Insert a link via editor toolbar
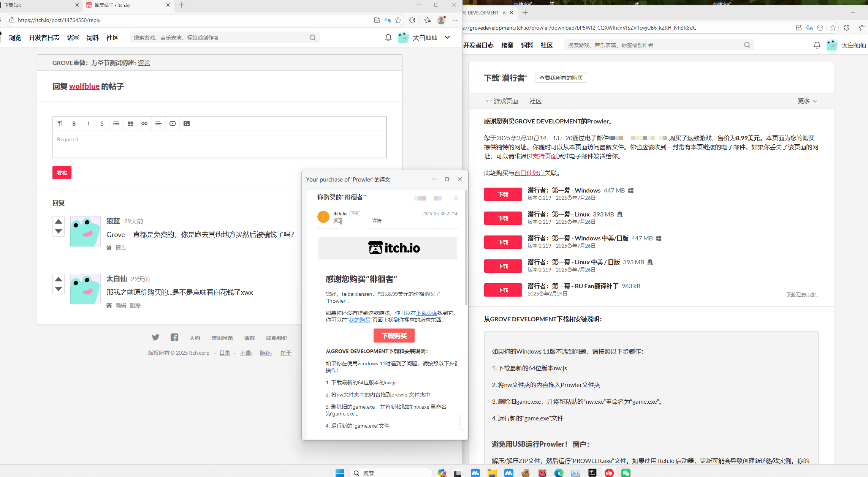Viewport: 868px width, 477px height. (x=144, y=123)
